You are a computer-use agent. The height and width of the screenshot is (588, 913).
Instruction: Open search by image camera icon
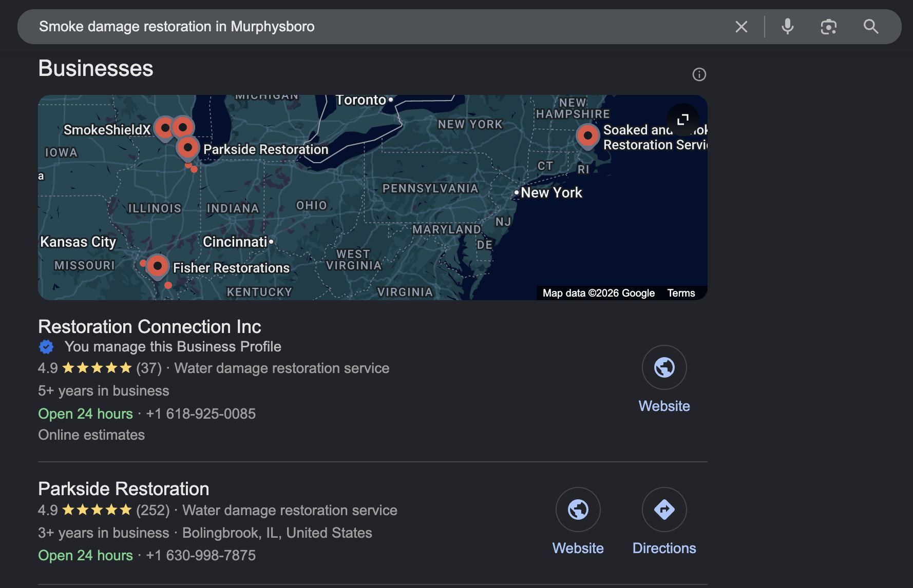point(829,27)
